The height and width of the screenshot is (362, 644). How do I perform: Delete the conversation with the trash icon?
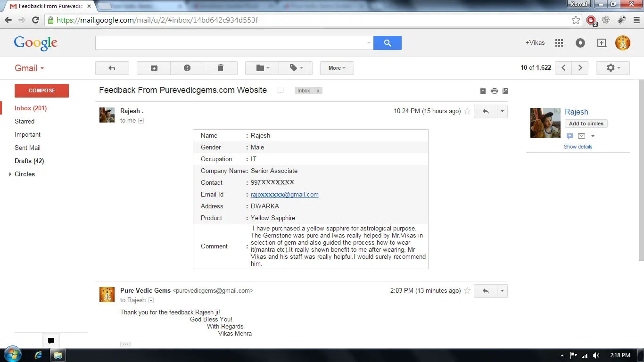(x=221, y=68)
